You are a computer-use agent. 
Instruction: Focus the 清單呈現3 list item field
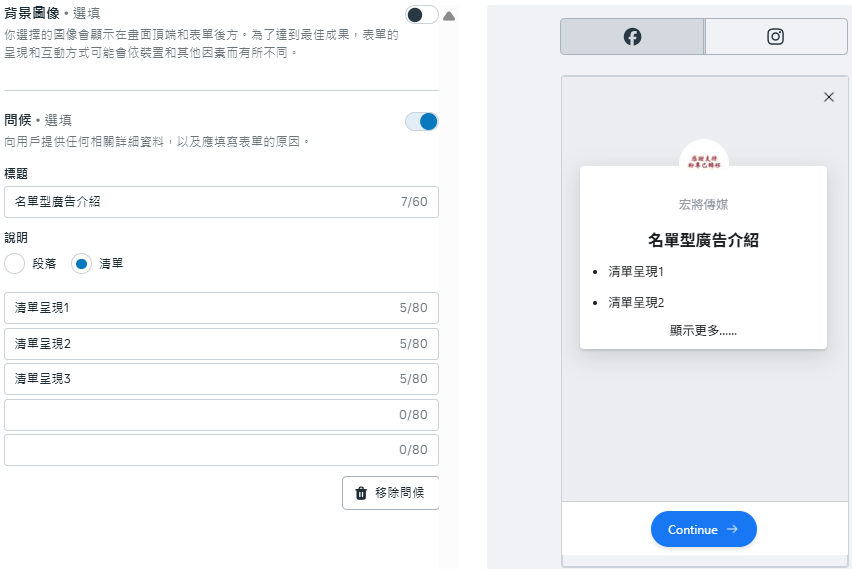pyautogui.click(x=200, y=379)
